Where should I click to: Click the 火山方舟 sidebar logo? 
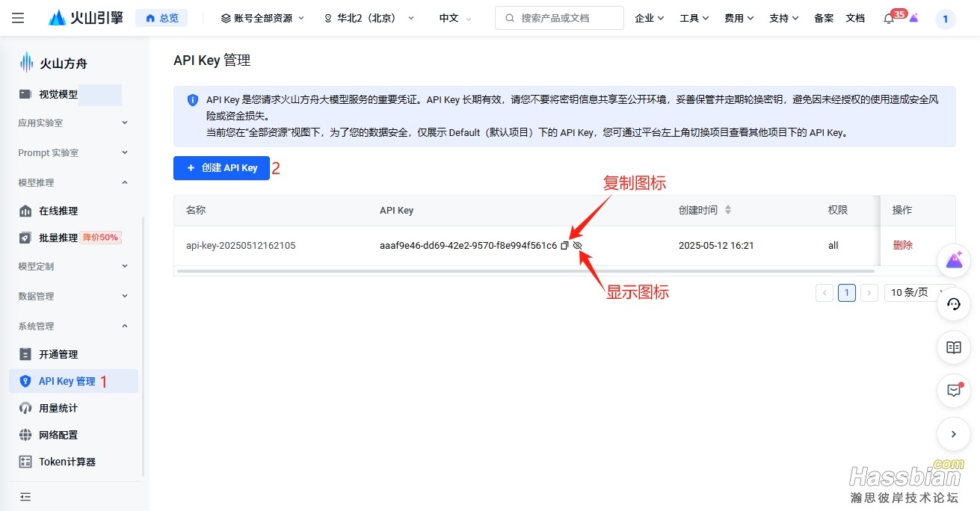[53, 64]
